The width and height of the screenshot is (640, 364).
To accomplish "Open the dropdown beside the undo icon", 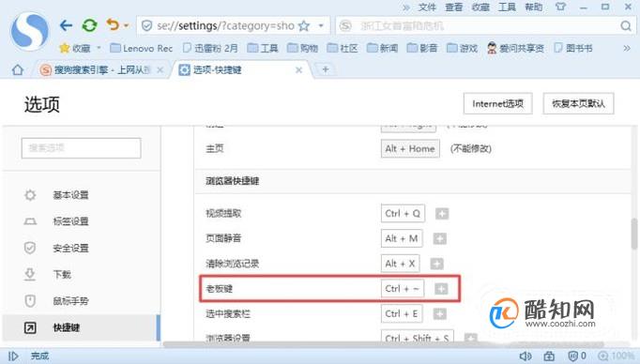I will point(127,25).
